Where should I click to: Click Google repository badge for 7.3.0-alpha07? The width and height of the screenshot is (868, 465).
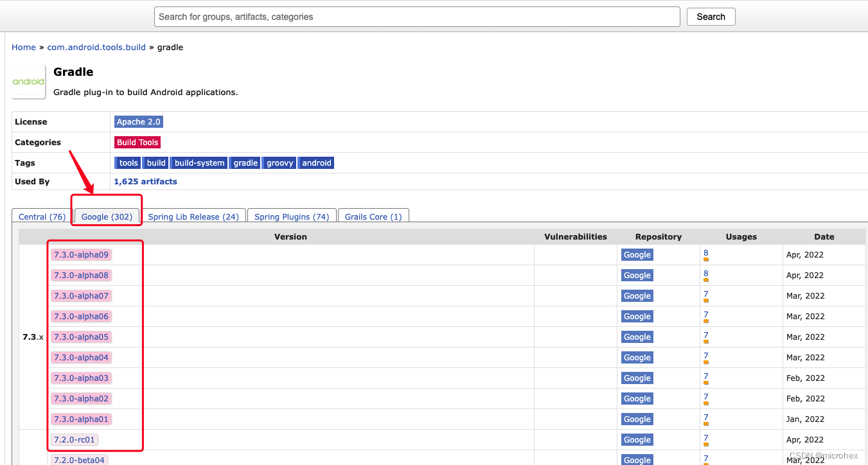[637, 296]
